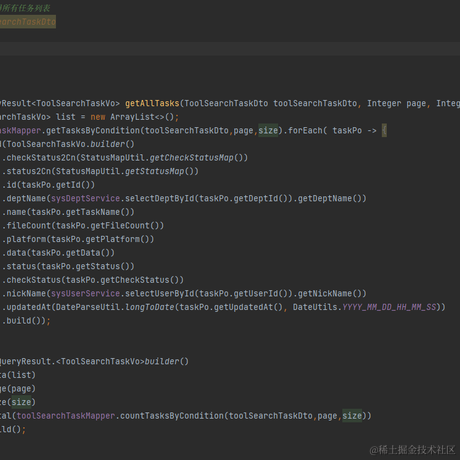Click ToolSearchTaskVo.builder() call

pyautogui.click(x=70, y=144)
